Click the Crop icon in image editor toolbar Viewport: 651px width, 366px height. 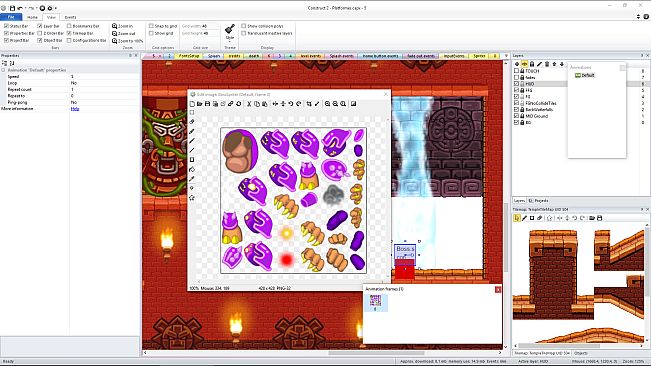309,104
